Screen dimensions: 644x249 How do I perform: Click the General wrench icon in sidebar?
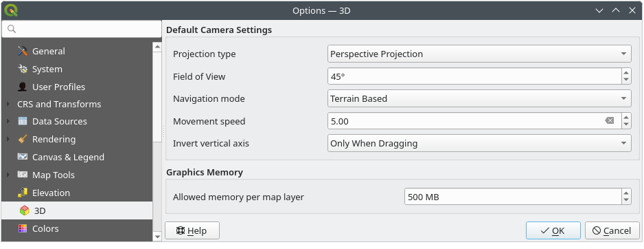pyautogui.click(x=23, y=51)
